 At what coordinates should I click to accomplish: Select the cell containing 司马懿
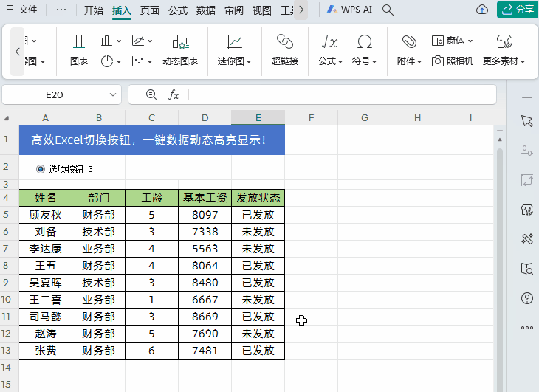45,317
